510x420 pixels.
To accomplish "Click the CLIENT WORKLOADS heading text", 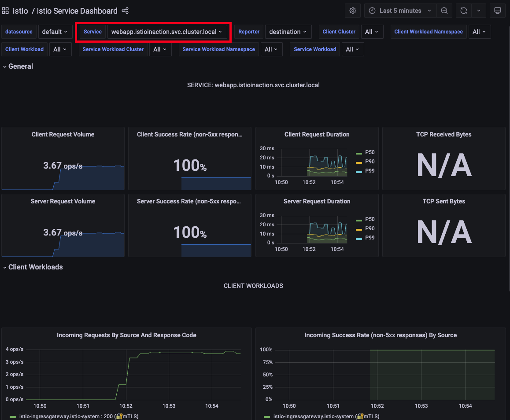I will [253, 286].
